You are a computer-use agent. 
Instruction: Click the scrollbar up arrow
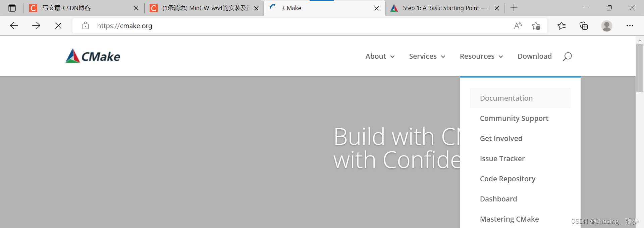coord(640,40)
